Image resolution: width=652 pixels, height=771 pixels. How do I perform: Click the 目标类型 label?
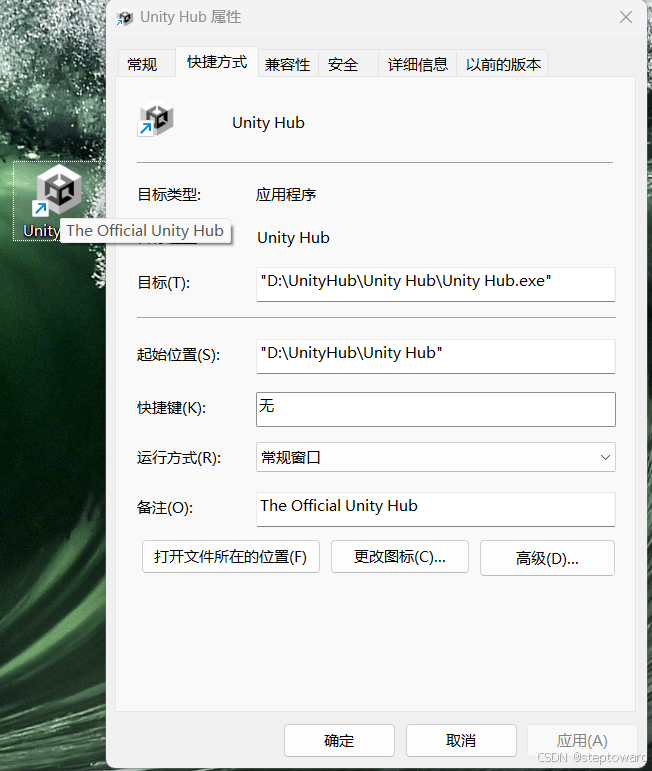coord(169,195)
